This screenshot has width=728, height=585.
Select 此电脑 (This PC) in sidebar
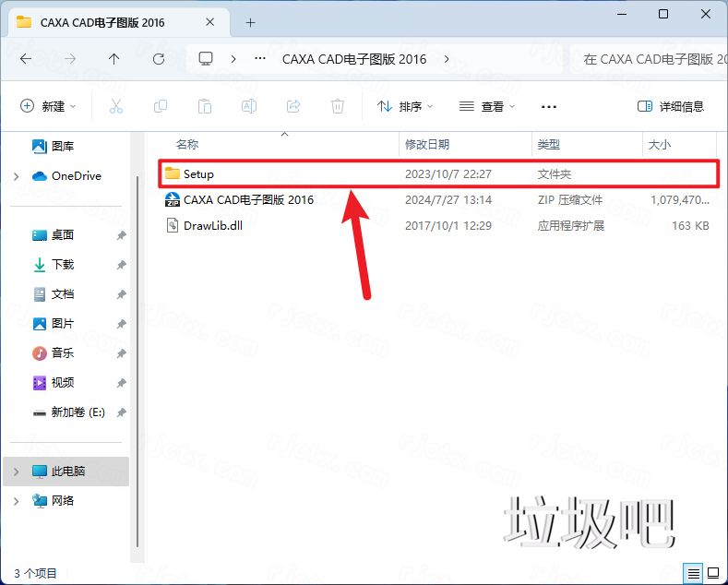click(66, 472)
